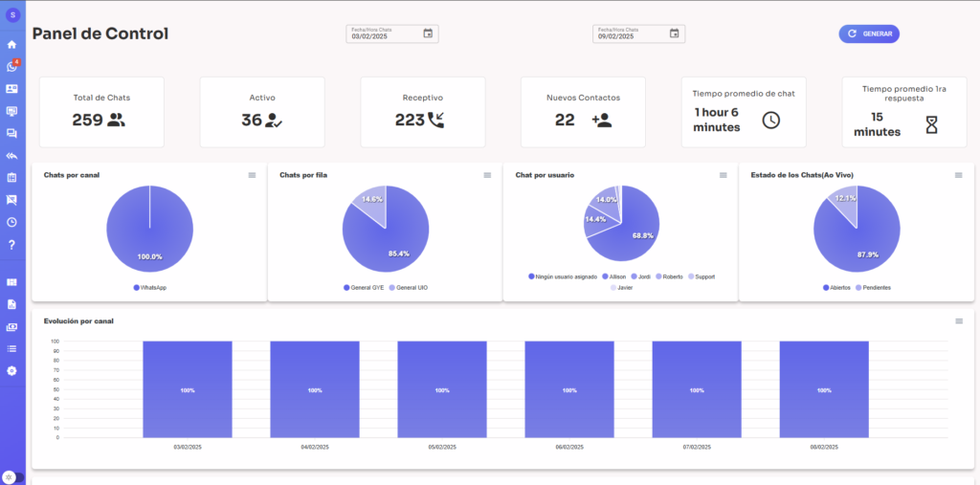The width and height of the screenshot is (980, 485).
Task: Open the gear settings icon in sidebar
Action: coord(11,370)
